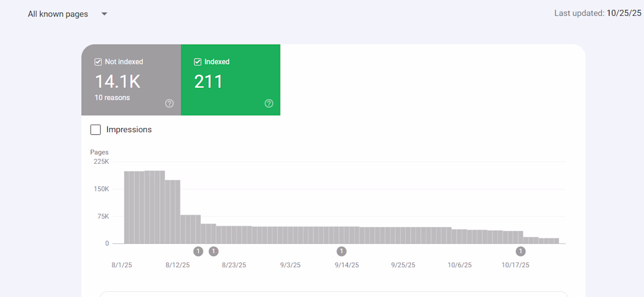Uncheck the Indexed checkbox

[198, 62]
